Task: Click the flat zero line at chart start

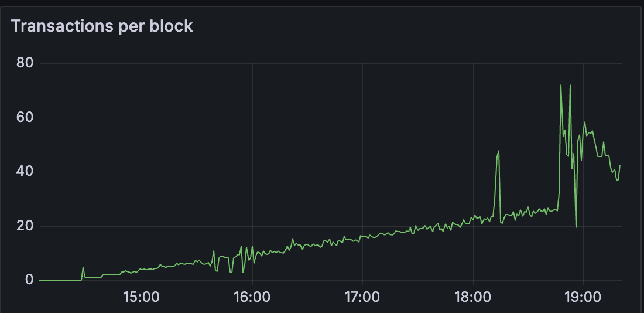Action: 59,280
